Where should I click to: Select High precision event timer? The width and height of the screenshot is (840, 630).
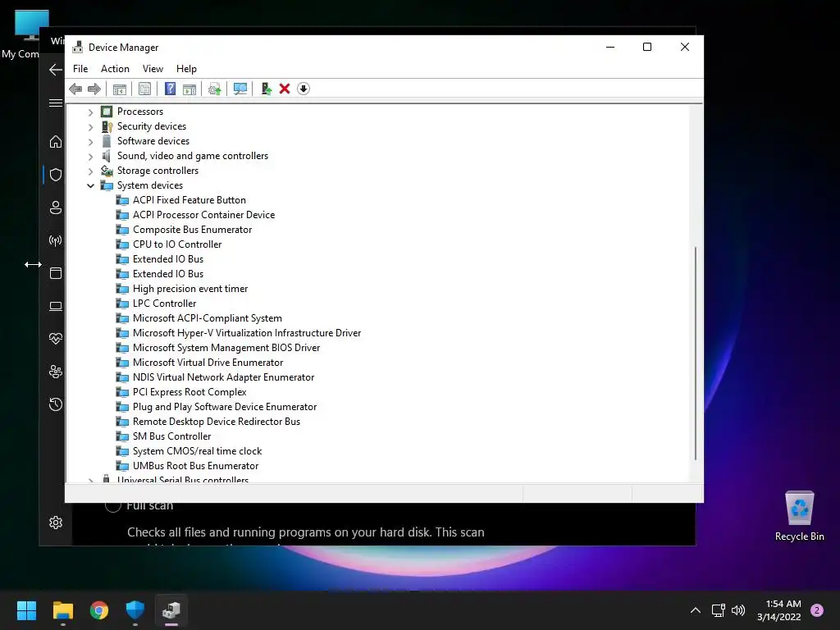[x=190, y=289]
